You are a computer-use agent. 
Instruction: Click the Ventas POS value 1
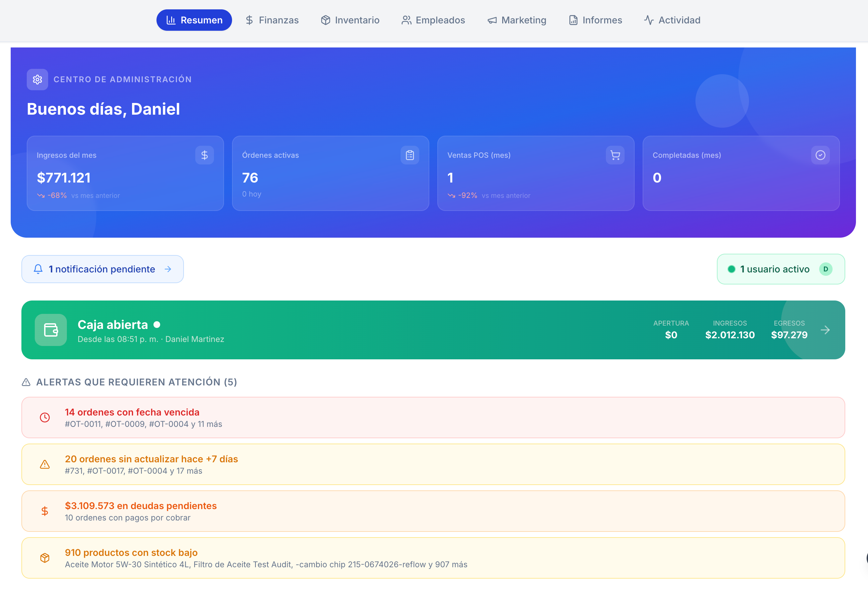tap(450, 178)
